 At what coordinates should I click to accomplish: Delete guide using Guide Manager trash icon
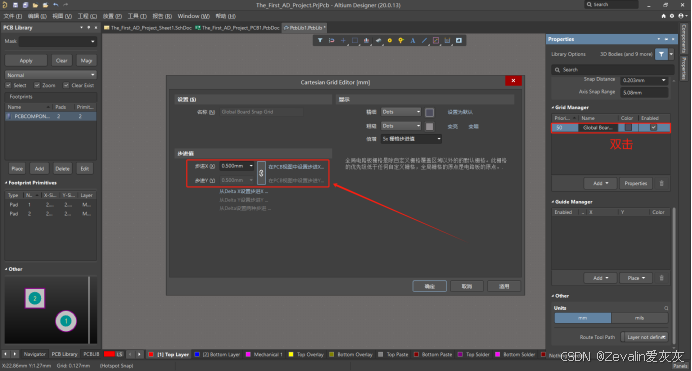point(661,278)
